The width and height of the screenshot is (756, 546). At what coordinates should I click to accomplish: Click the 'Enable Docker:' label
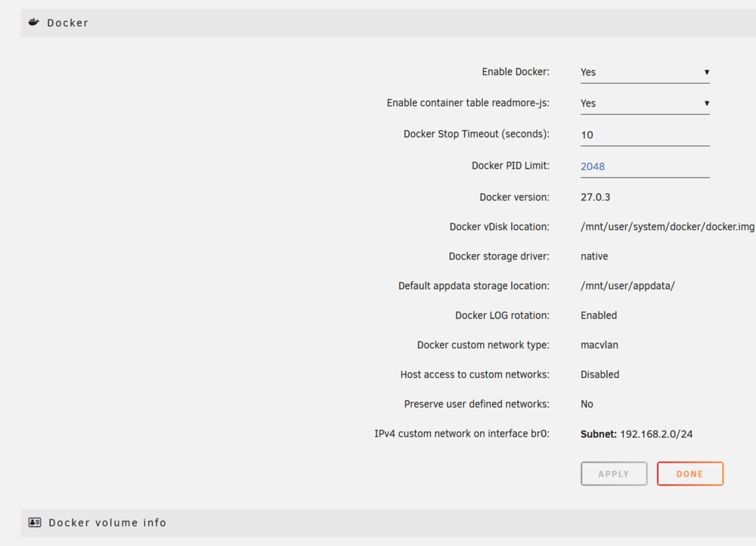click(x=516, y=72)
